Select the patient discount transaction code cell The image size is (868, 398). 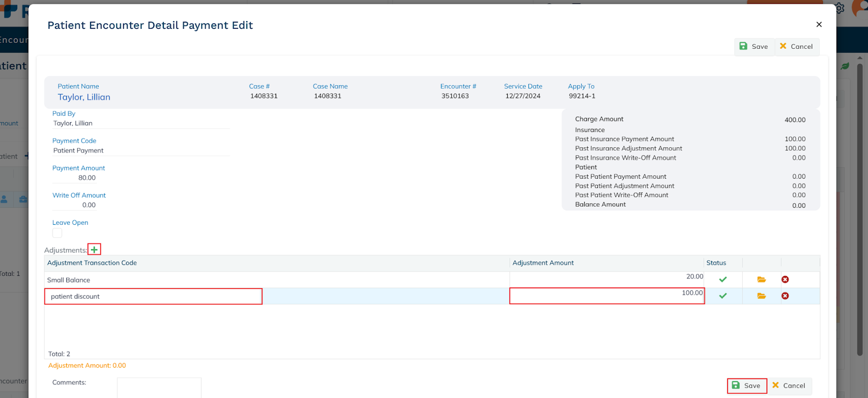pos(153,296)
